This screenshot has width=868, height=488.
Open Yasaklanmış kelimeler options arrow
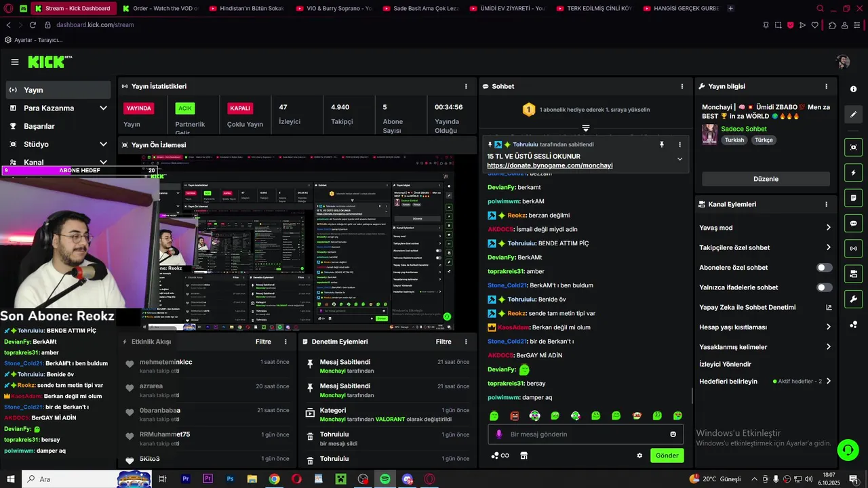pyautogui.click(x=829, y=347)
